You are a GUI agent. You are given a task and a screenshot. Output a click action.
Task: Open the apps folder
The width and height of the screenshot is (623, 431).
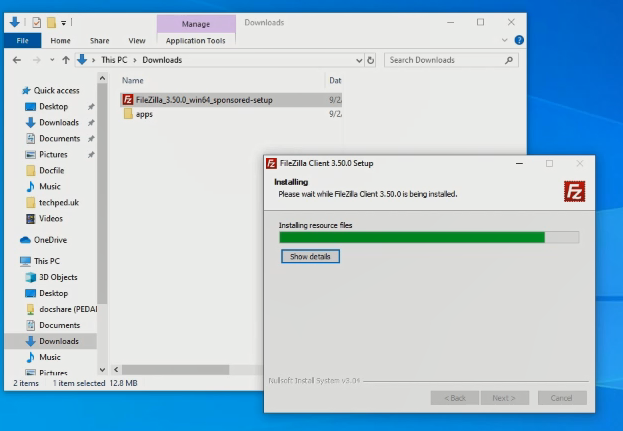144,114
